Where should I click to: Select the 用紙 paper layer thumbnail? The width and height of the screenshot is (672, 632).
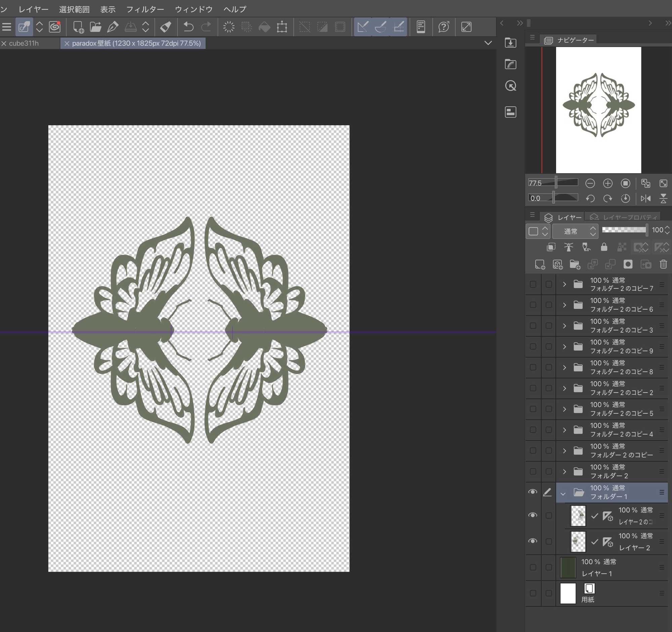tap(568, 593)
